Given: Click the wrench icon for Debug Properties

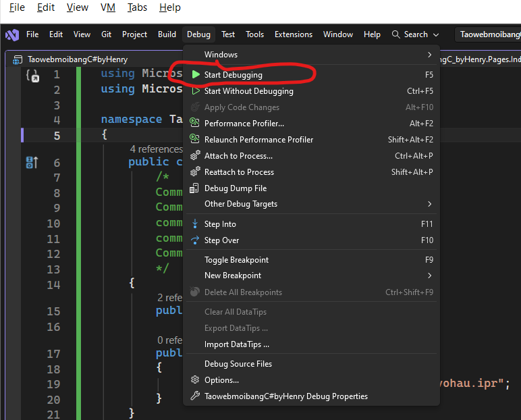Looking at the screenshot, I should pyautogui.click(x=195, y=396).
